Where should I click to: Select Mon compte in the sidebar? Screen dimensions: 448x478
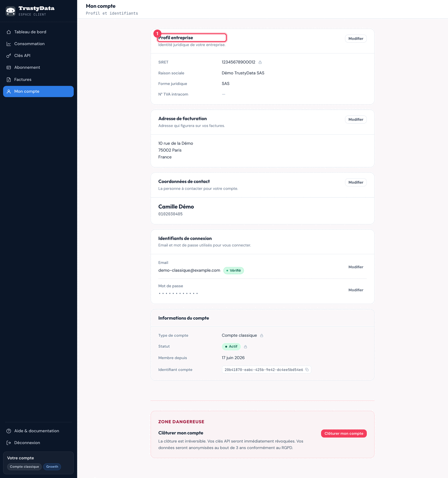tap(38, 91)
